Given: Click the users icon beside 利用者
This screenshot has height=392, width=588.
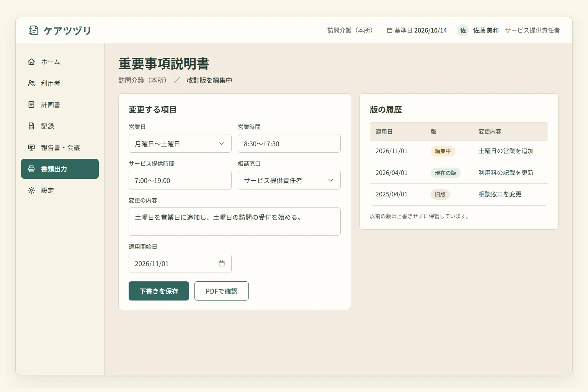Looking at the screenshot, I should pyautogui.click(x=31, y=83).
